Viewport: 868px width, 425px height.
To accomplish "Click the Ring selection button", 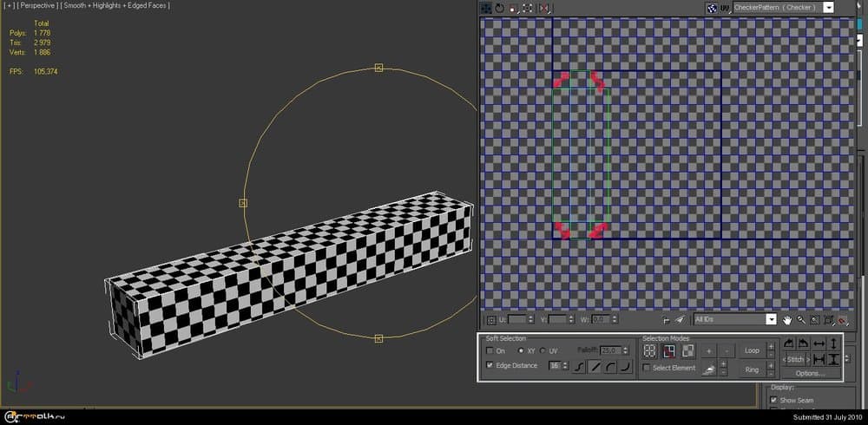I will coord(752,369).
